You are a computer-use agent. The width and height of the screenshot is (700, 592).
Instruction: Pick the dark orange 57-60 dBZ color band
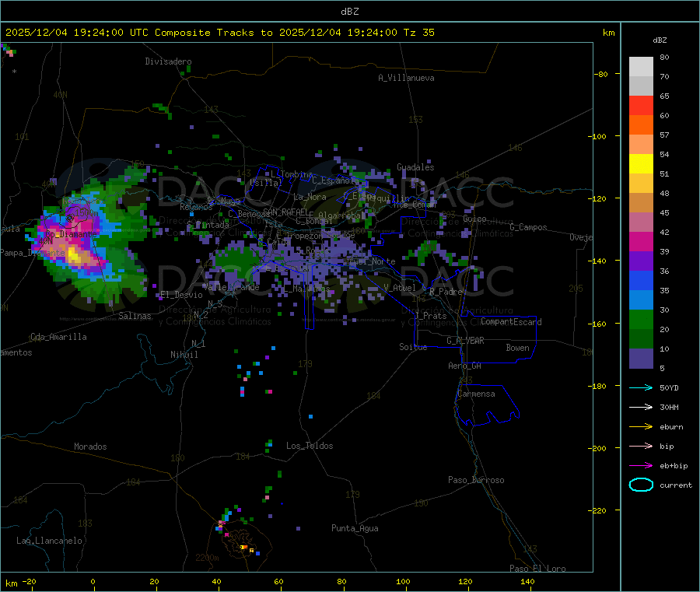click(641, 125)
